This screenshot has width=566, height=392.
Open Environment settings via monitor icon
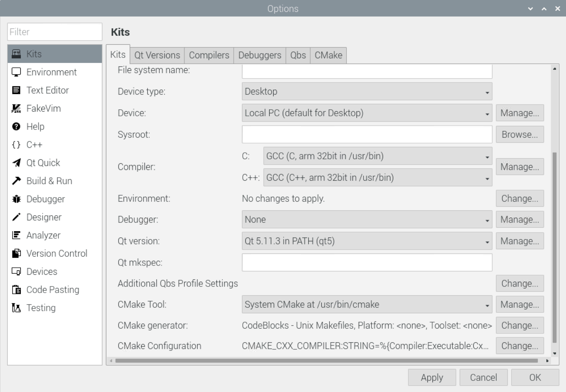coord(16,72)
